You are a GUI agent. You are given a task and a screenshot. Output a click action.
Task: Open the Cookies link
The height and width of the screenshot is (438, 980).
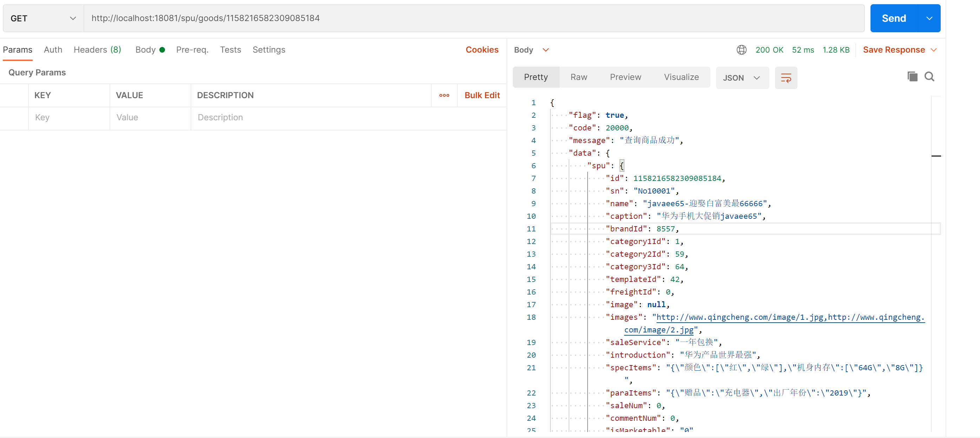point(482,50)
